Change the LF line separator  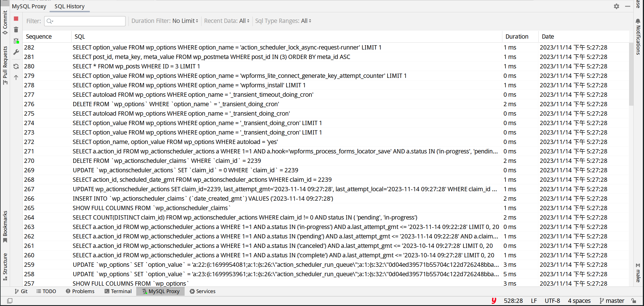point(534,301)
